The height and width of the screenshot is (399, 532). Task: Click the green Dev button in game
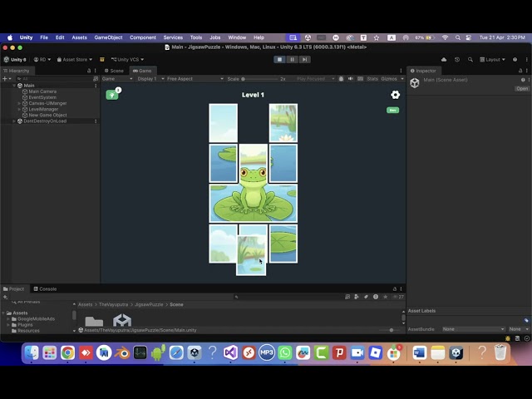[393, 110]
